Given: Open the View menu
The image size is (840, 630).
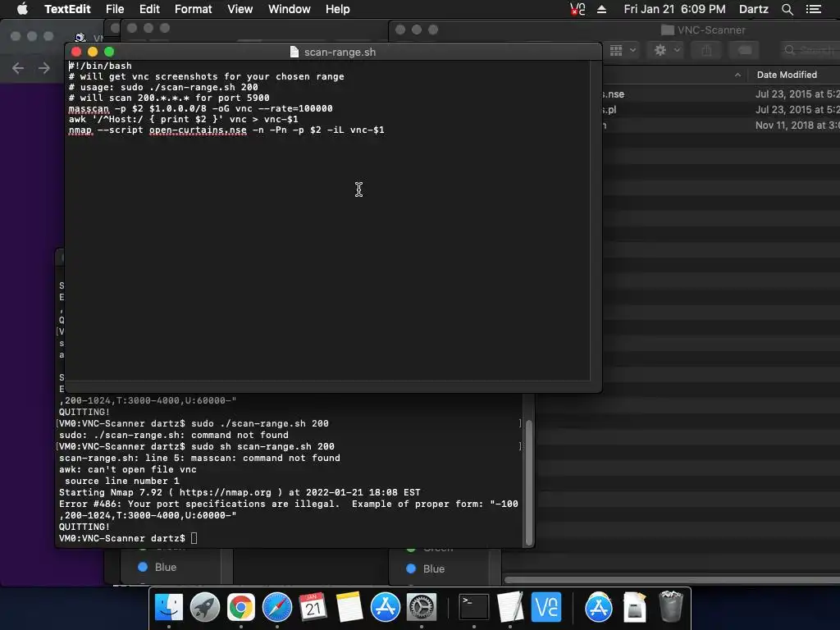Looking at the screenshot, I should (240, 9).
